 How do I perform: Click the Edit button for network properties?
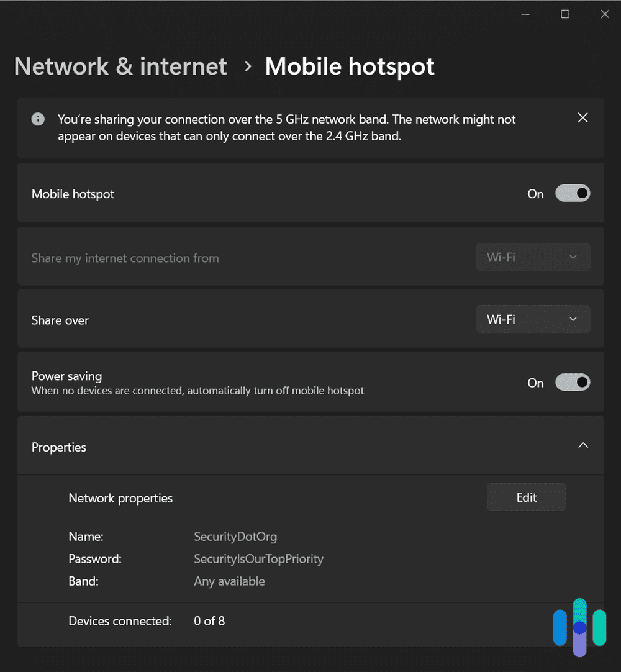(x=526, y=497)
